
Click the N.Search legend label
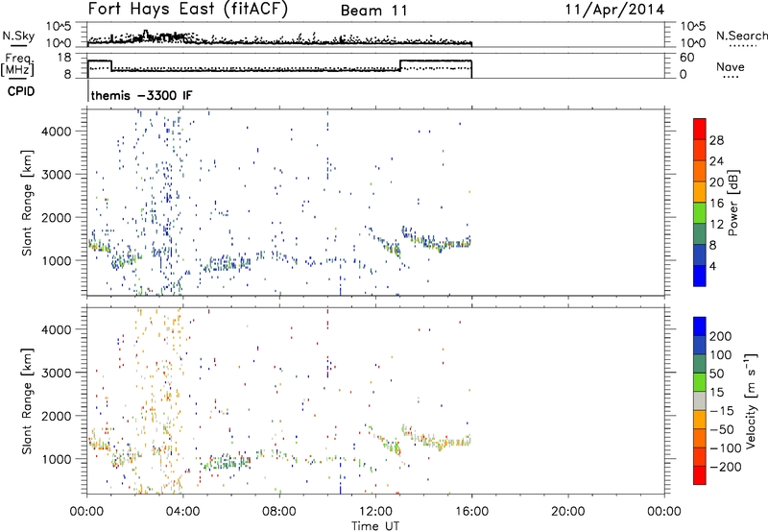tap(741, 36)
